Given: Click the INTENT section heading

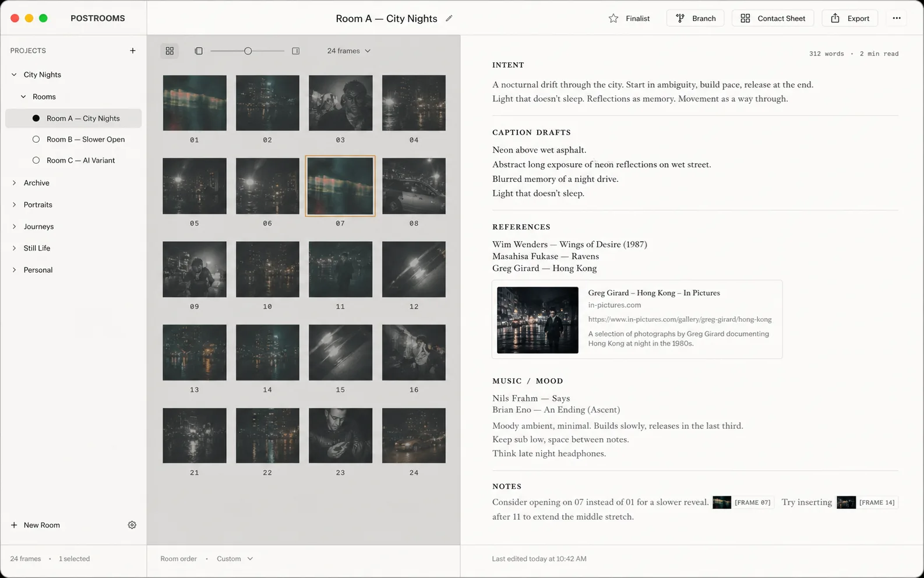Looking at the screenshot, I should tap(508, 65).
